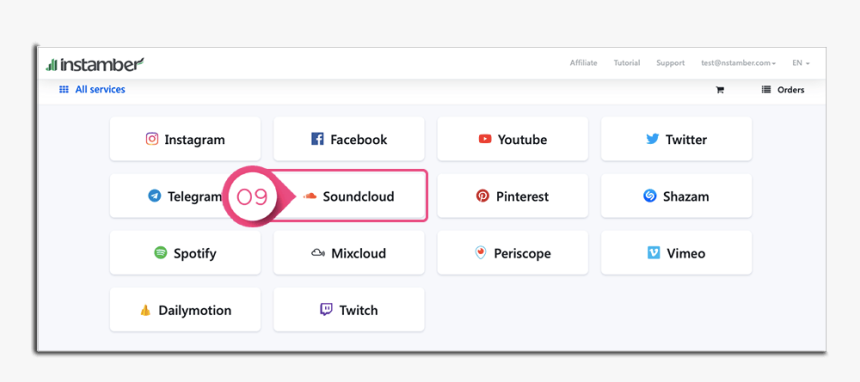Image resolution: width=860 pixels, height=382 pixels.
Task: Open the Soundcloud service card
Action: pos(349,196)
